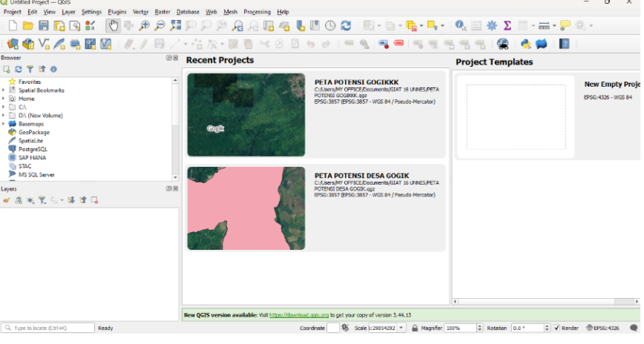Click the New Shapefile Layer icon

pyautogui.click(x=44, y=44)
